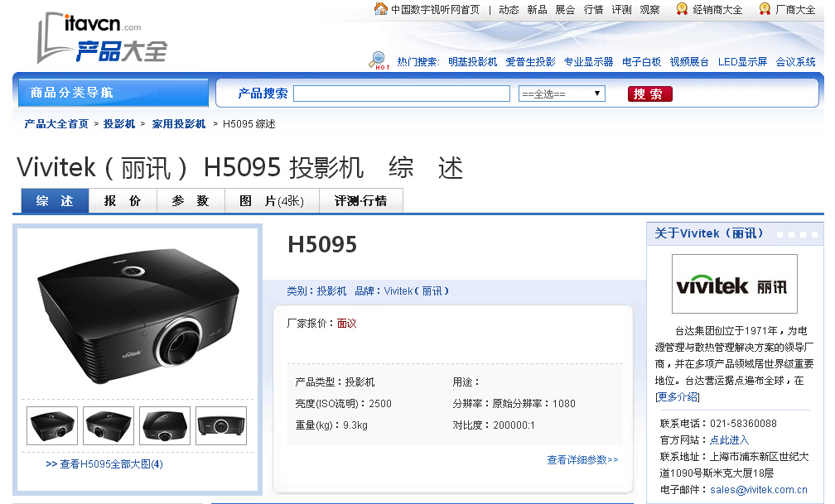Click the red 搜索 button
Screen dimensions: 835x504
click(649, 94)
